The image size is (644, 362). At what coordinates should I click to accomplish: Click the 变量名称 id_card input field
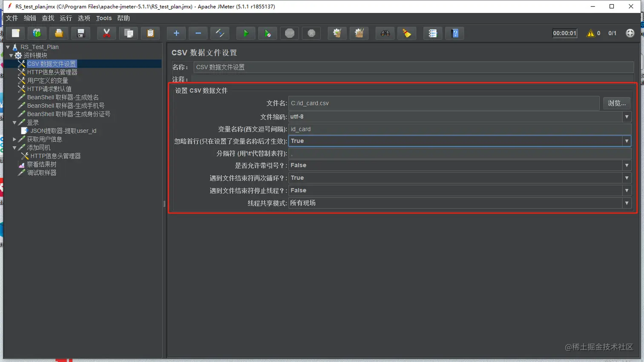460,129
